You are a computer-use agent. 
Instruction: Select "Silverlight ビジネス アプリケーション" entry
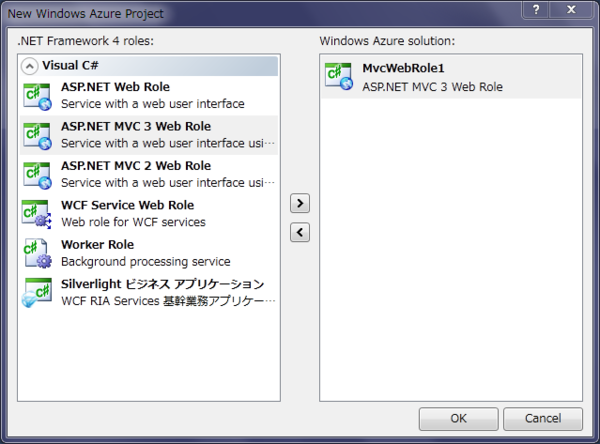pyautogui.click(x=163, y=284)
